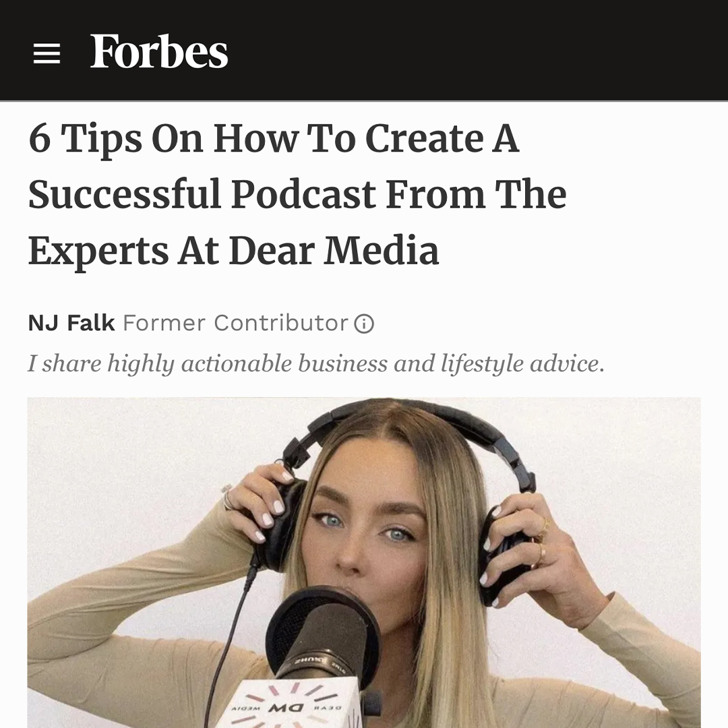Click the word advice in the tagline

(x=568, y=363)
